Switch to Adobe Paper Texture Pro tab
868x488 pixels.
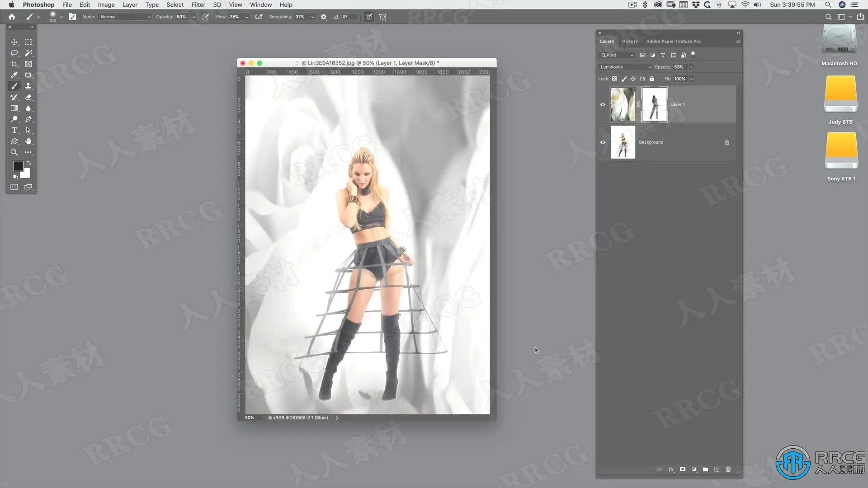pos(673,41)
